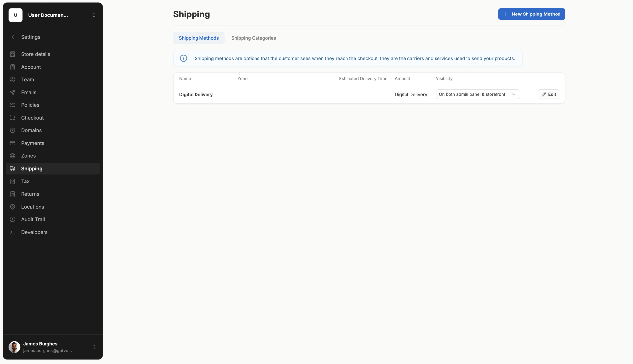Open the visibility dropdown for Digital Delivery

[x=478, y=94]
